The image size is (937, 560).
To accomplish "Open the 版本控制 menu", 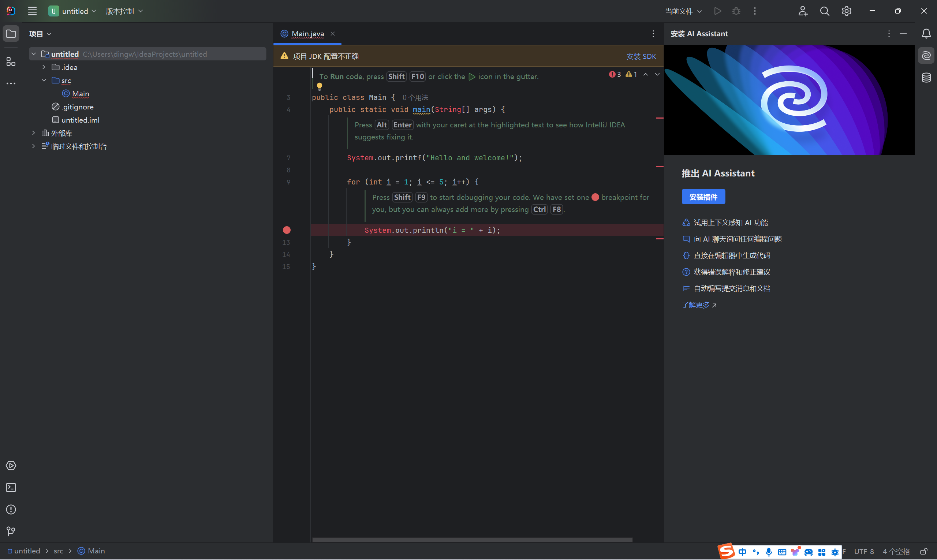I will [x=124, y=11].
